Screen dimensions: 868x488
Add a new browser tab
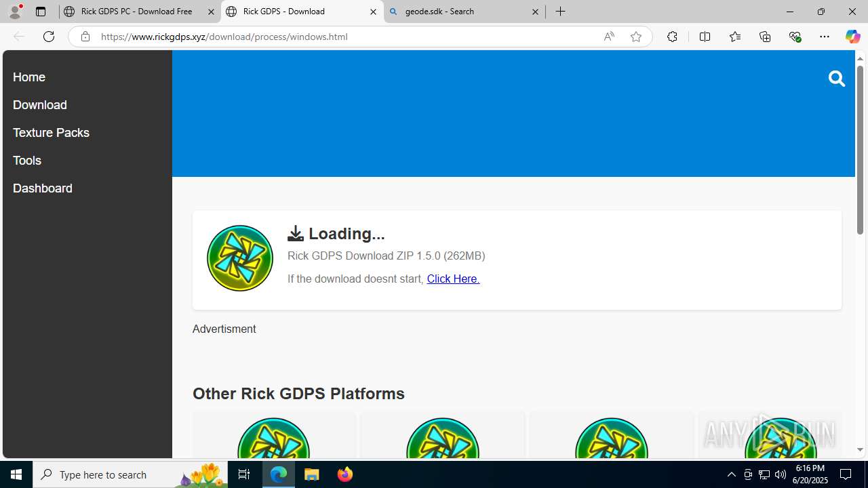coord(560,12)
